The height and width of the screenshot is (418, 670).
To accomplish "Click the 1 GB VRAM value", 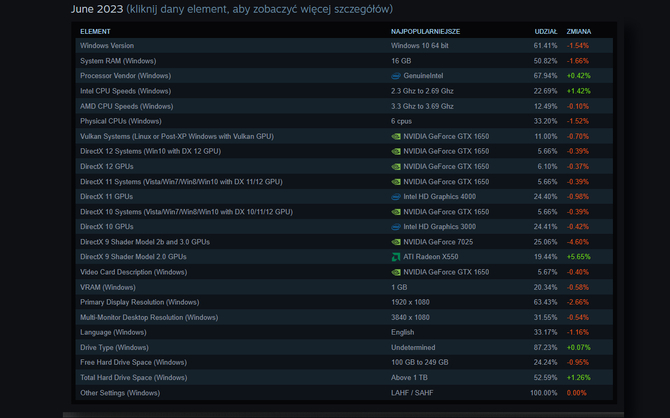I will (399, 287).
